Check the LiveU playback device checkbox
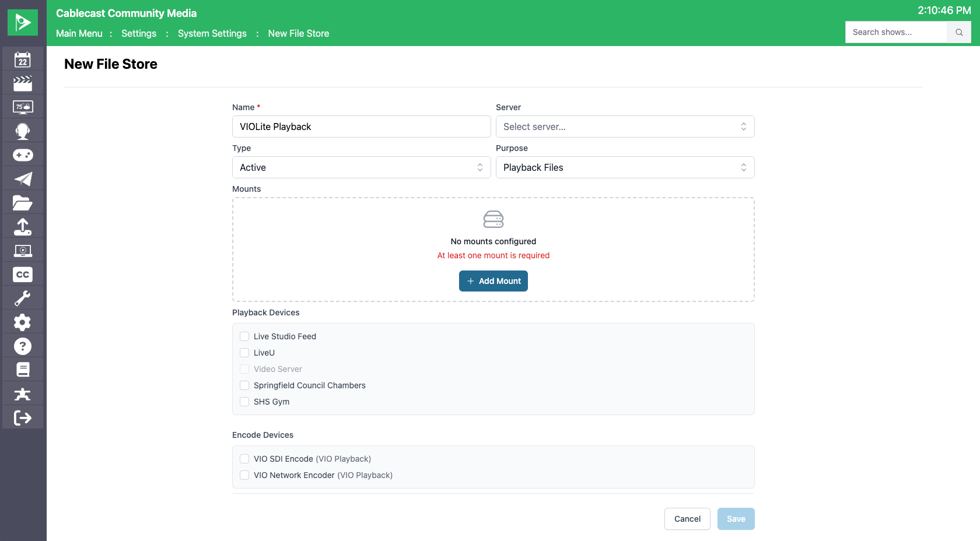The width and height of the screenshot is (980, 541). [244, 353]
